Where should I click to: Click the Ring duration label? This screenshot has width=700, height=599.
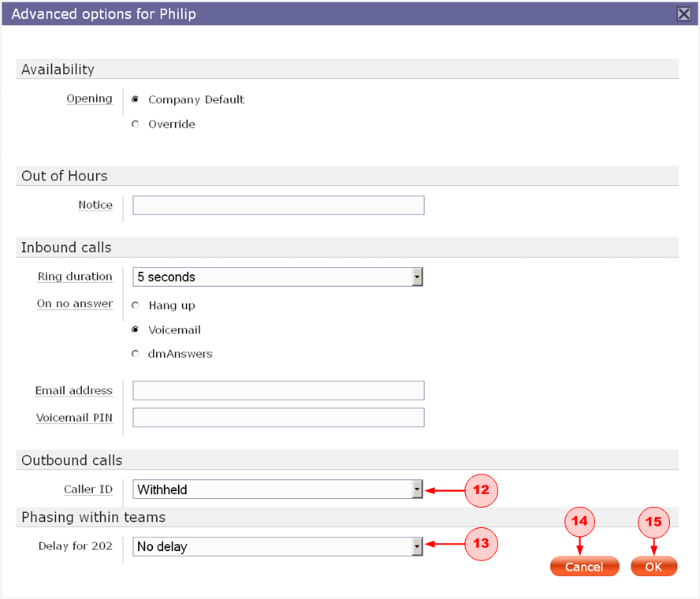75,277
